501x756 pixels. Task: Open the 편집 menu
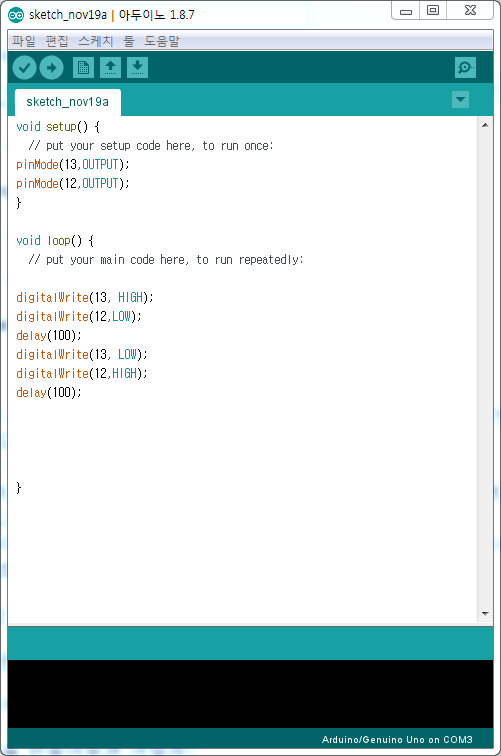57,41
